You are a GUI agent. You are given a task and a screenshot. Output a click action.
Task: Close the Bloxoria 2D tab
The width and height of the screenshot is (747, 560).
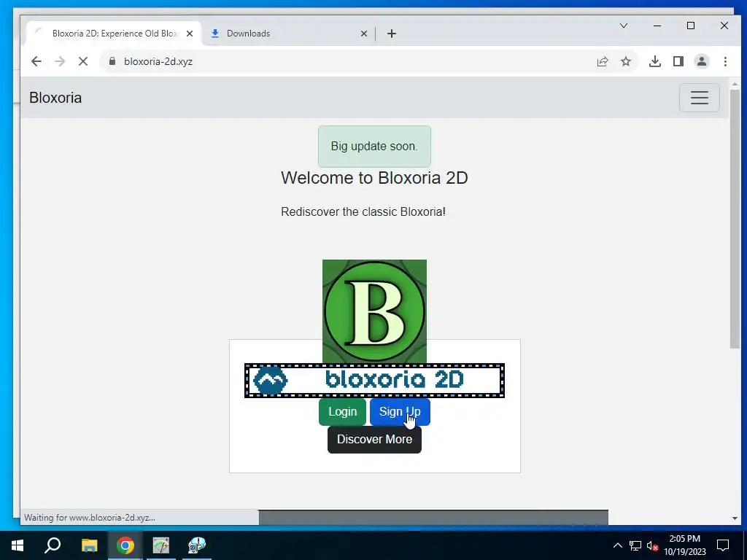click(190, 34)
